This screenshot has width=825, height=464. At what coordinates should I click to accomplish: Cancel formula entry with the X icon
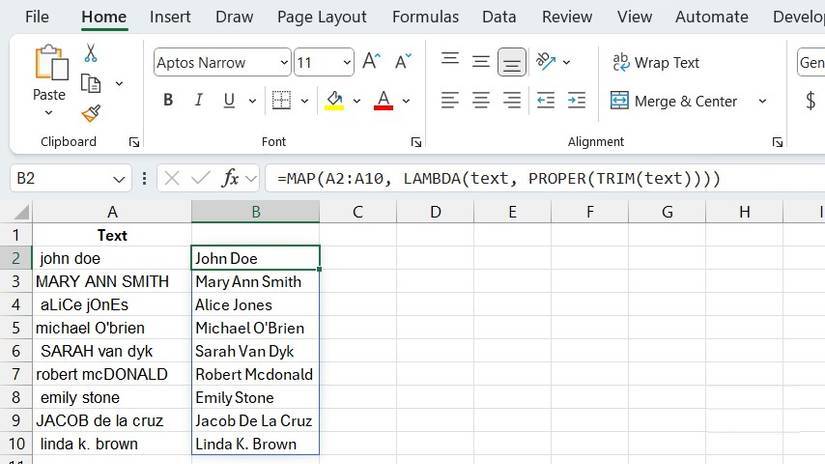pyautogui.click(x=172, y=178)
